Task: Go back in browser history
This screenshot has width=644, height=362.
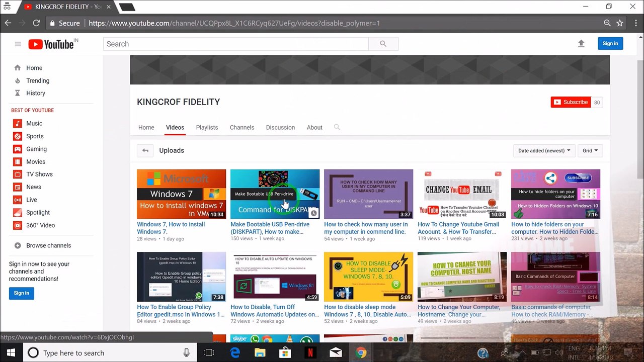Action: pos(8,23)
